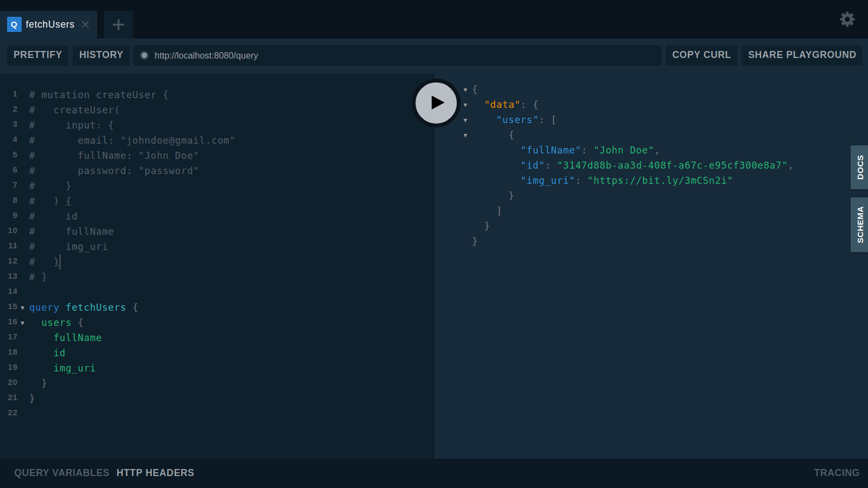Click the "id" key in the response
This screenshot has height=488, width=868.
point(533,165)
